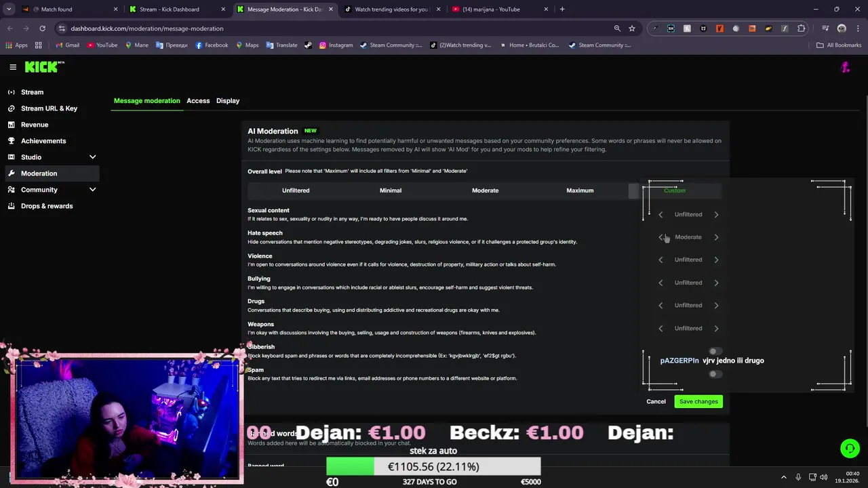The height and width of the screenshot is (488, 868).
Task: Save the moderation changes
Action: 698,402
